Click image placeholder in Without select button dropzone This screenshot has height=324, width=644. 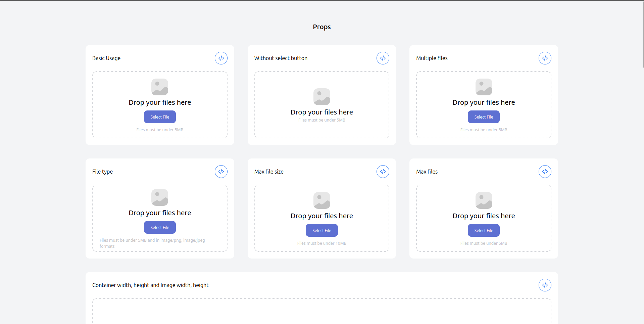click(321, 97)
